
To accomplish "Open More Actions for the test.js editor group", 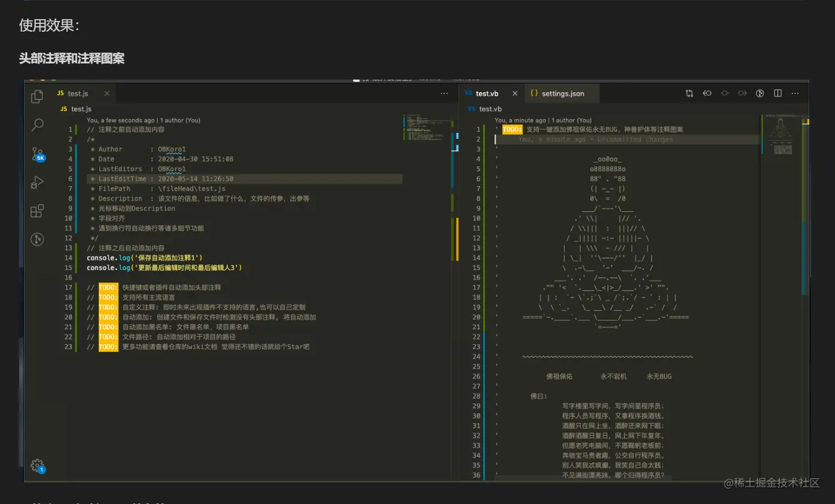I will click(444, 93).
